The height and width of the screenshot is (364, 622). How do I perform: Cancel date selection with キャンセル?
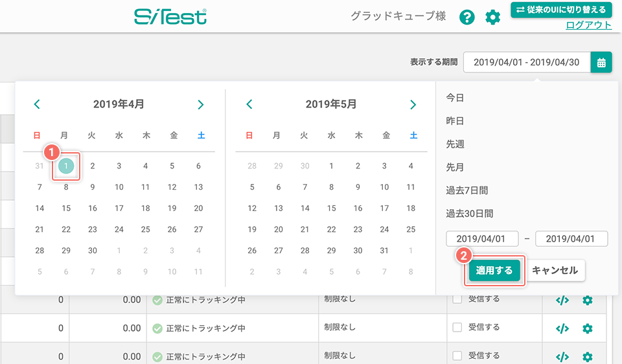point(555,271)
